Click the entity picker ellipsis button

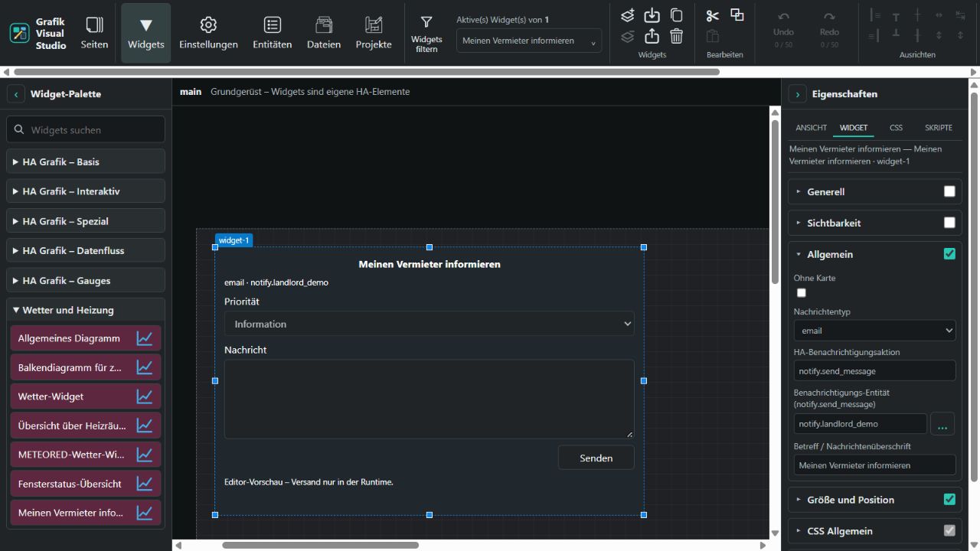pos(942,424)
